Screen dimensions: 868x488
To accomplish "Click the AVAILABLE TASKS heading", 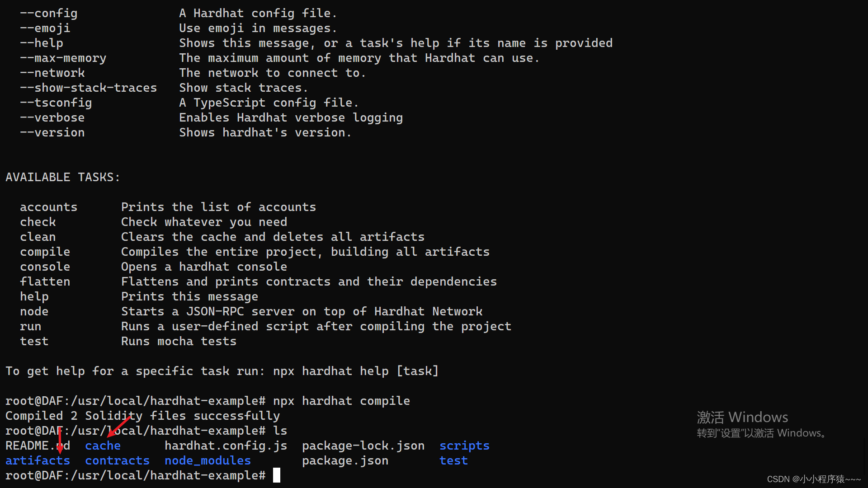I will tap(63, 177).
